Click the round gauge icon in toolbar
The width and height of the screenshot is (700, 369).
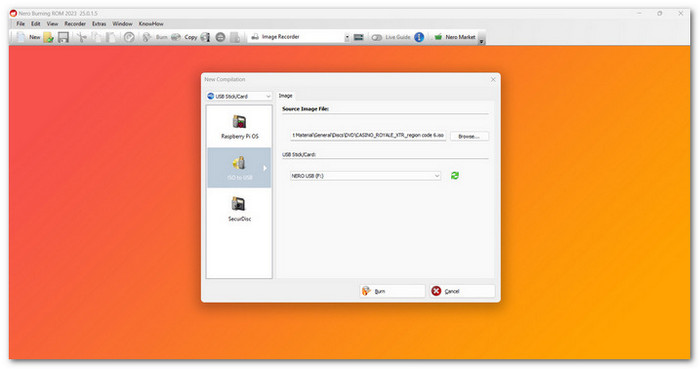pos(129,37)
